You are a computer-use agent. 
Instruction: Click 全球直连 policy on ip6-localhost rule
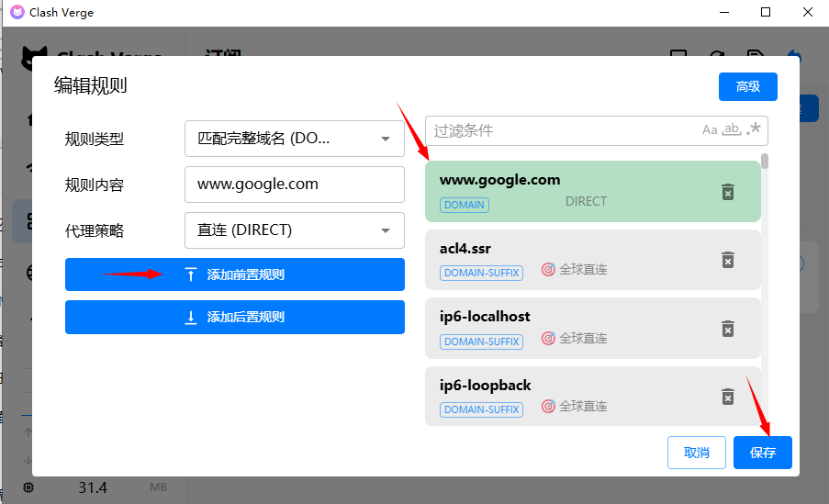click(x=575, y=338)
